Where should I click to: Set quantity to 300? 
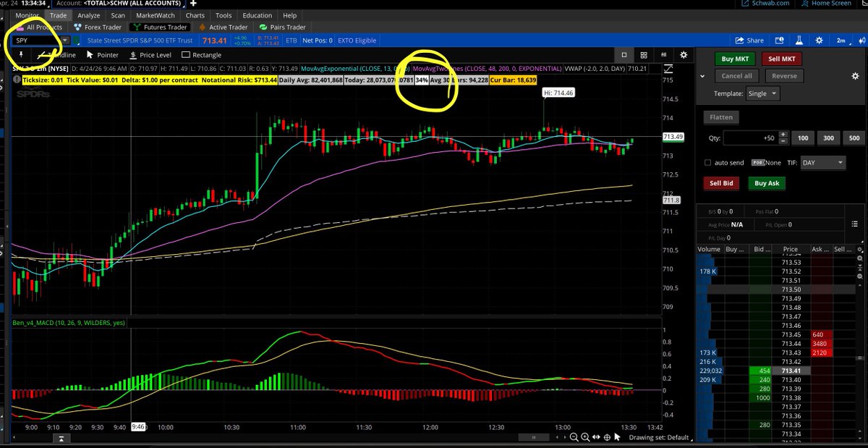point(828,138)
